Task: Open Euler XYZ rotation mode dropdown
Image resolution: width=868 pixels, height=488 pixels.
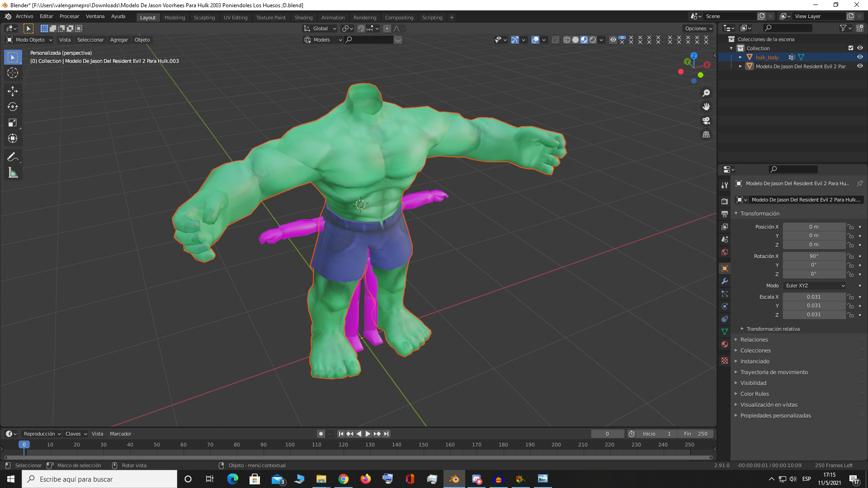Action: pos(815,286)
